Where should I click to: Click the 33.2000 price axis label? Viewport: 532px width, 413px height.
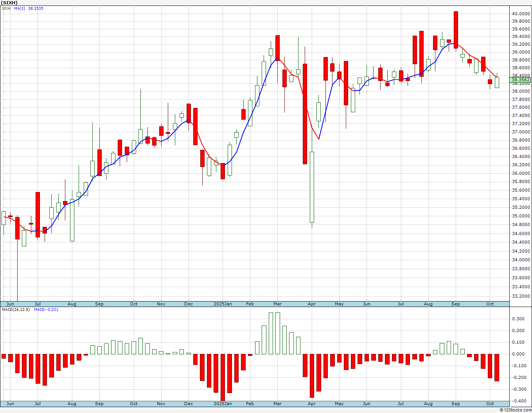521,296
